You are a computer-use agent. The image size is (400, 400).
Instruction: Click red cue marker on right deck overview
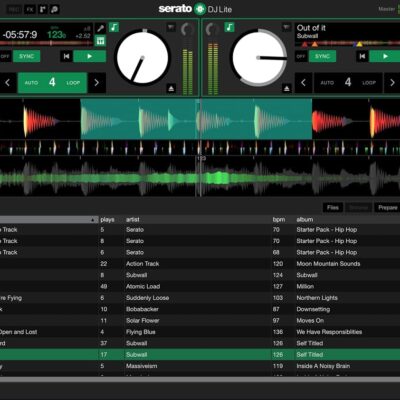coord(305,44)
